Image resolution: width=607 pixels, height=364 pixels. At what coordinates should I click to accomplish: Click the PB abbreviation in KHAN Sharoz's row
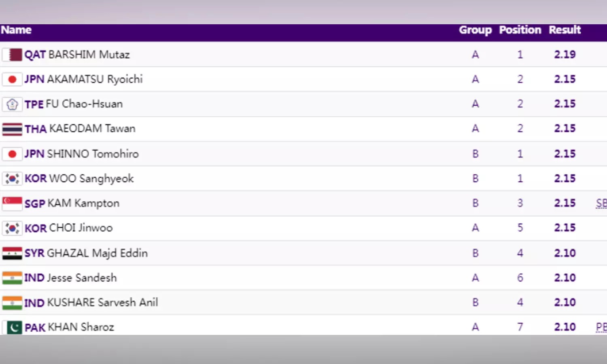pyautogui.click(x=601, y=327)
